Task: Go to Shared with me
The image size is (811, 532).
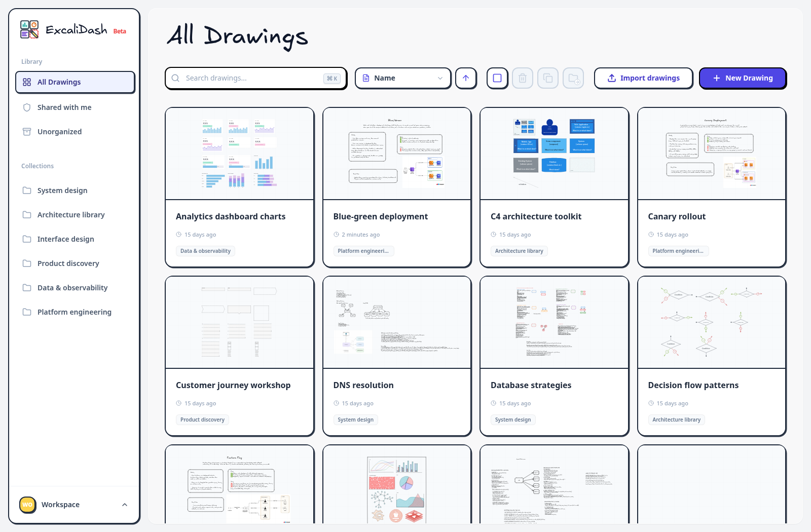Action: coord(75,107)
